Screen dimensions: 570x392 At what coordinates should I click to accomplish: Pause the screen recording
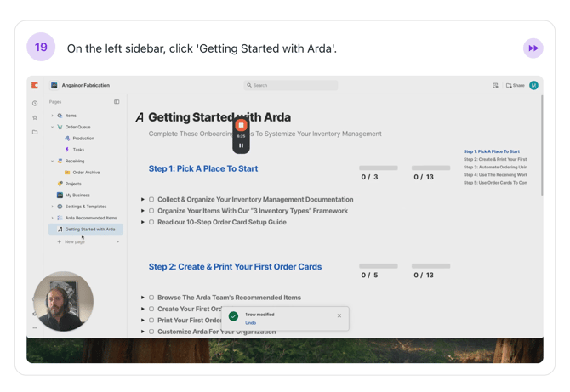pyautogui.click(x=241, y=145)
